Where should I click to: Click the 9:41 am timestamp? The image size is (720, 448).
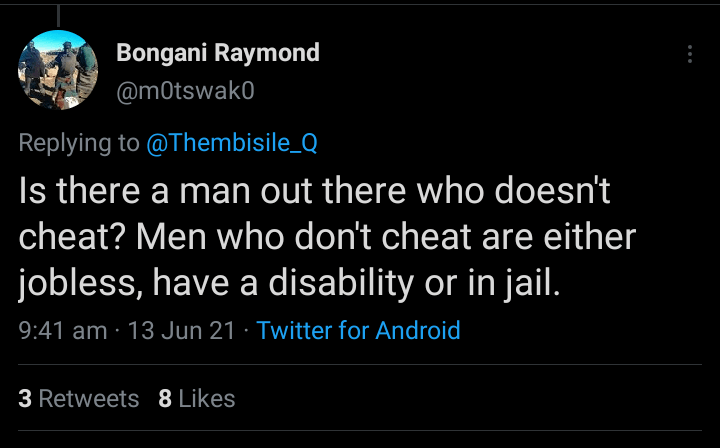62,330
